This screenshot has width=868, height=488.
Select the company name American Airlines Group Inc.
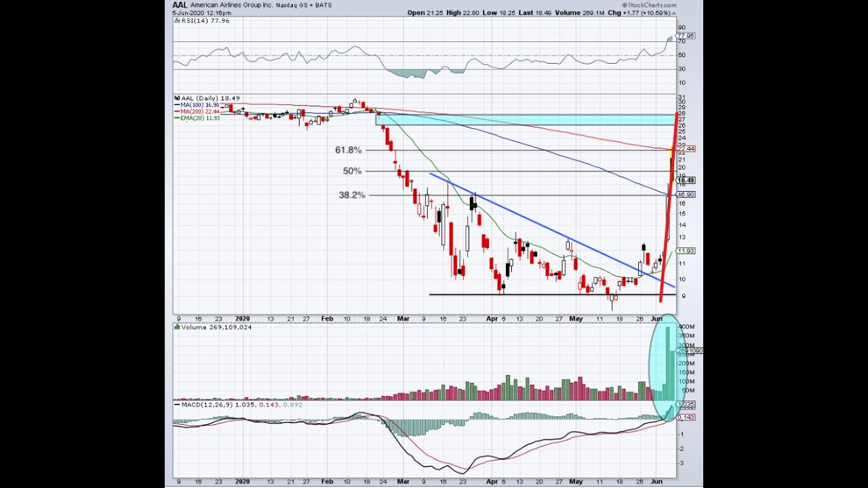coord(232,5)
